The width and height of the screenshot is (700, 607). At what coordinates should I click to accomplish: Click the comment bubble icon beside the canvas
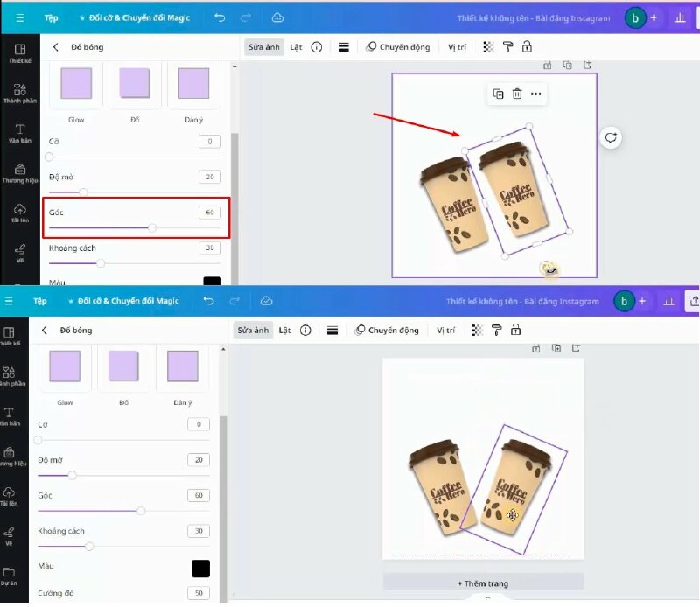pos(611,137)
